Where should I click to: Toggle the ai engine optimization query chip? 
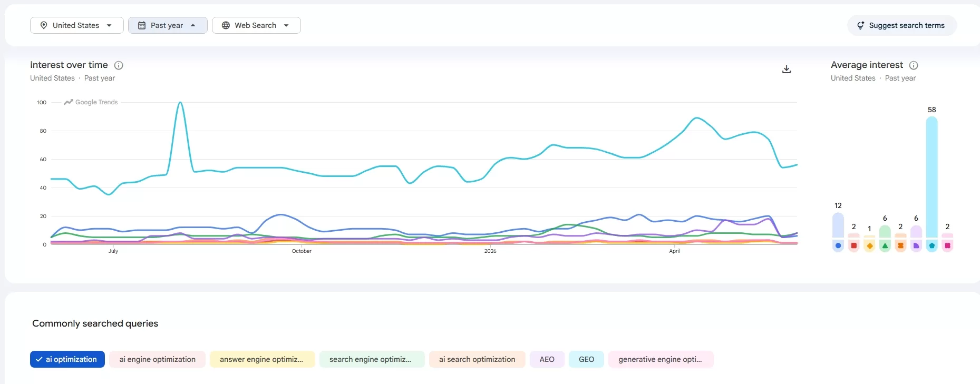click(x=157, y=359)
